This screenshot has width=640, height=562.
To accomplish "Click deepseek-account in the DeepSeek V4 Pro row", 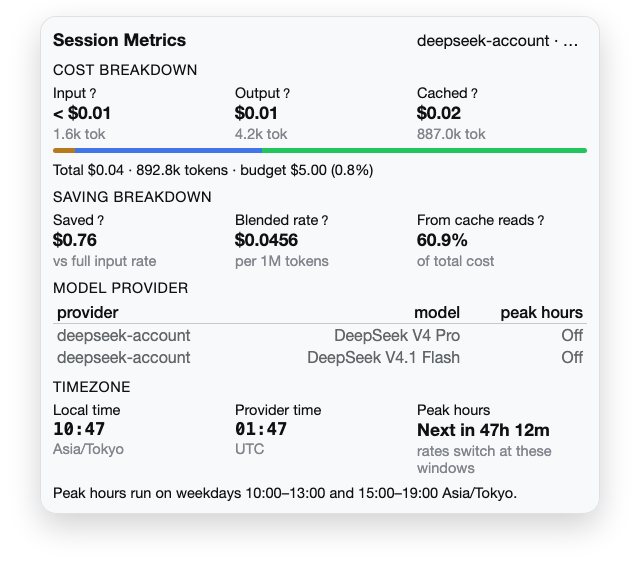I will click(x=123, y=335).
